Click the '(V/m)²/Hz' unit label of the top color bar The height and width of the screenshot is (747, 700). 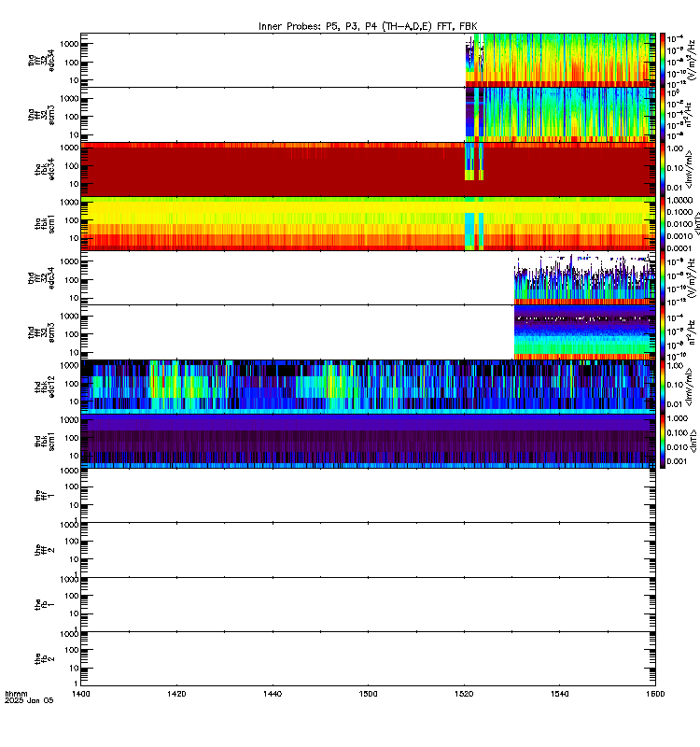pos(693,60)
